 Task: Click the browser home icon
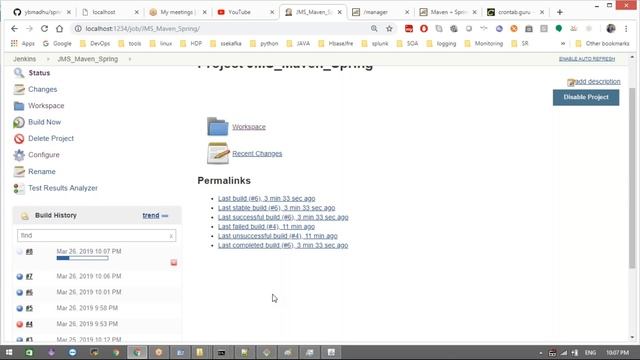pos(60,29)
